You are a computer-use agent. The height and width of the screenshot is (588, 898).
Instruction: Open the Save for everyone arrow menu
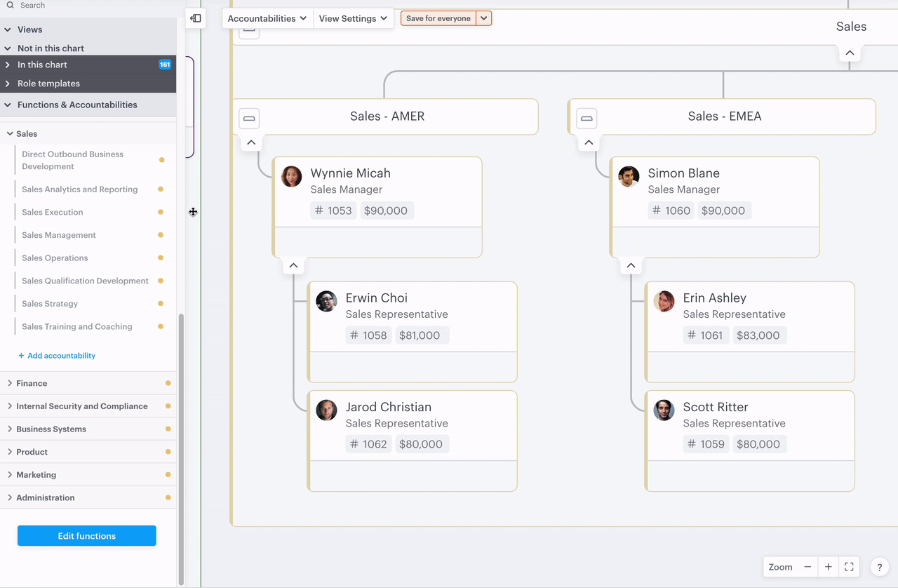point(483,18)
